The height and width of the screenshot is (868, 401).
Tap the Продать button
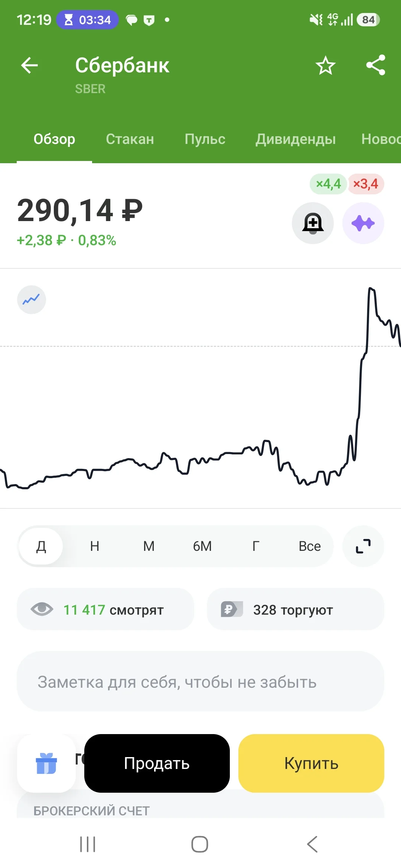point(157,763)
